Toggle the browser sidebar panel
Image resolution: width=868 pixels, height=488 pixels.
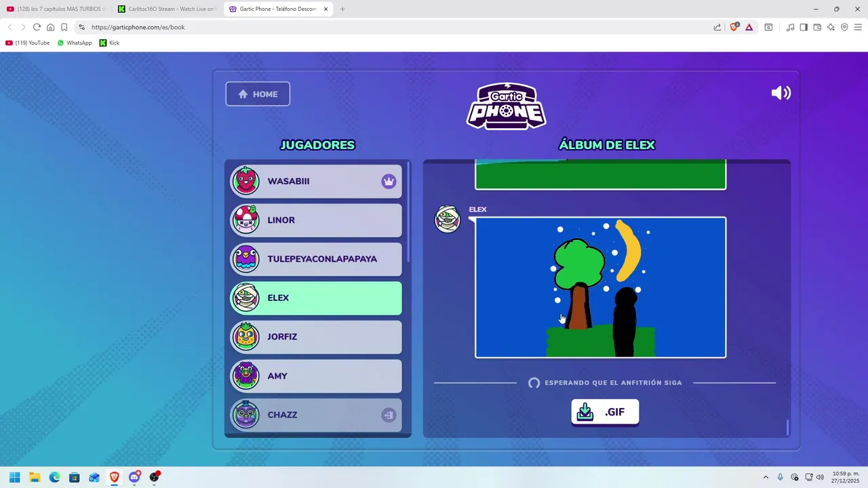(804, 27)
